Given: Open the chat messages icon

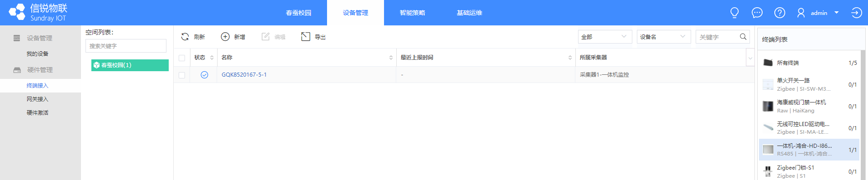Looking at the screenshot, I should point(757,13).
